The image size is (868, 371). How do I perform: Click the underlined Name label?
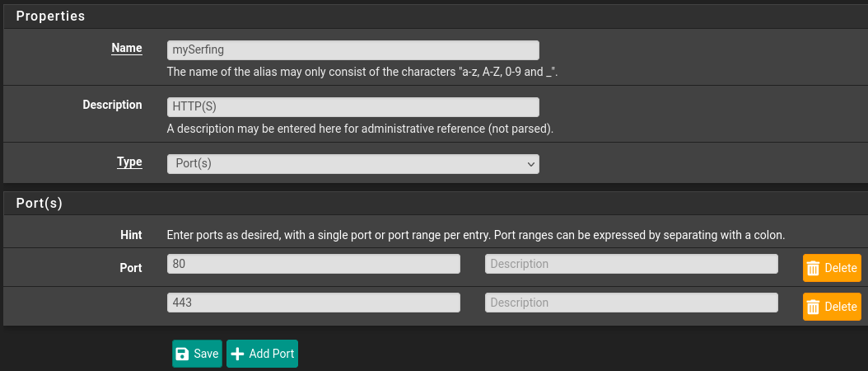pos(127,49)
